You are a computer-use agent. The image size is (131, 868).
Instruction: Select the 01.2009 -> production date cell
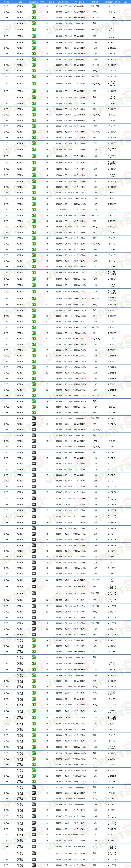coord(63,210)
